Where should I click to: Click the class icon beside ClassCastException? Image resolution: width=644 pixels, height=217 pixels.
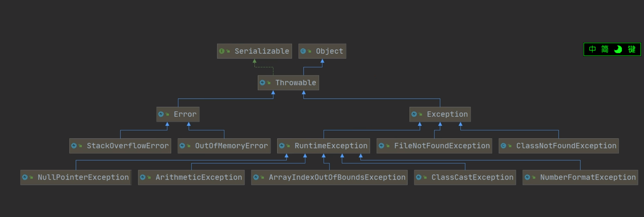point(419,178)
